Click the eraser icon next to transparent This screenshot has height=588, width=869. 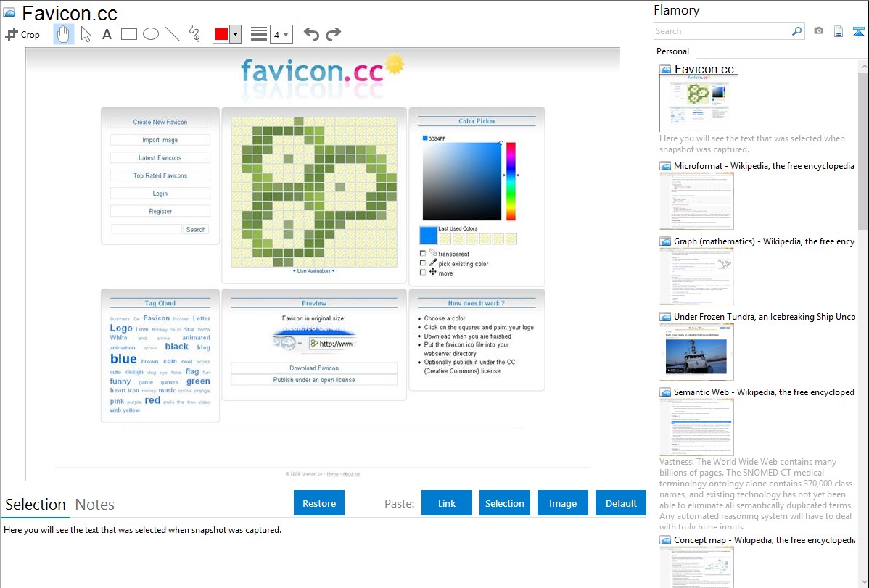pos(433,253)
